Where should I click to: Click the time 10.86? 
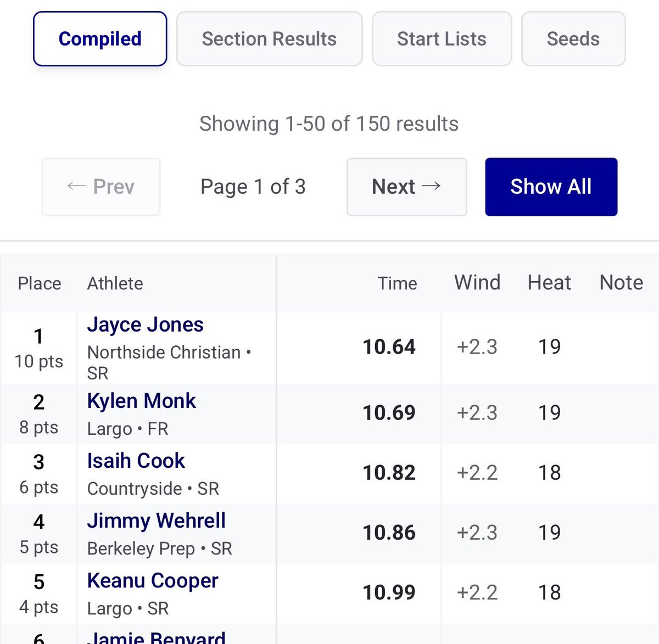click(x=389, y=533)
